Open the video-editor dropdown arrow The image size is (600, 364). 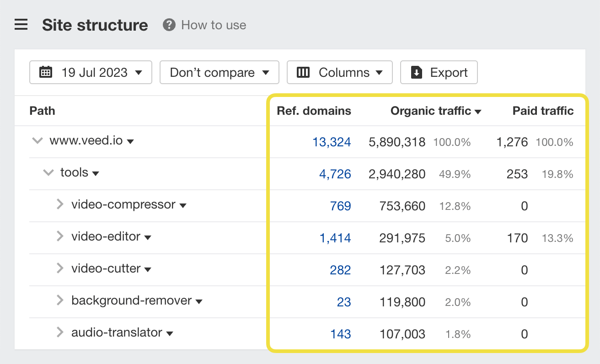coord(148,238)
